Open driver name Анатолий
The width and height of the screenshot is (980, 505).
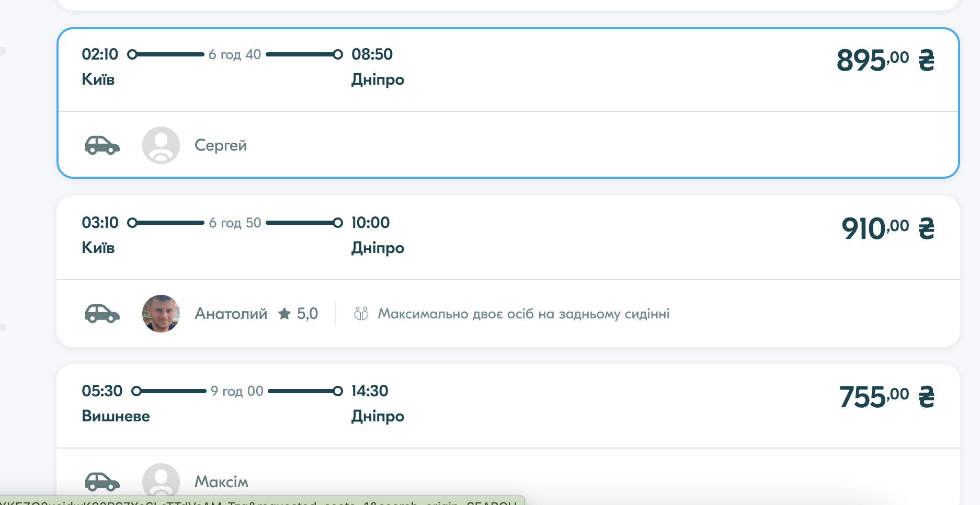[231, 314]
